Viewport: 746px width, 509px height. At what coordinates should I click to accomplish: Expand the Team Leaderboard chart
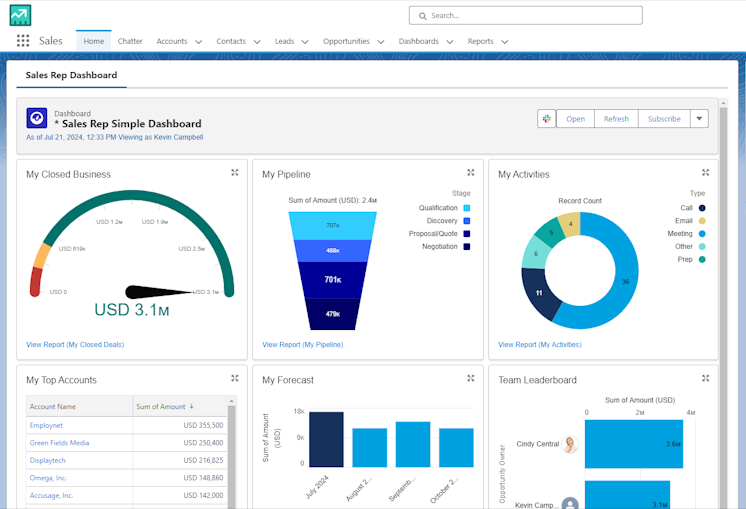coord(706,378)
